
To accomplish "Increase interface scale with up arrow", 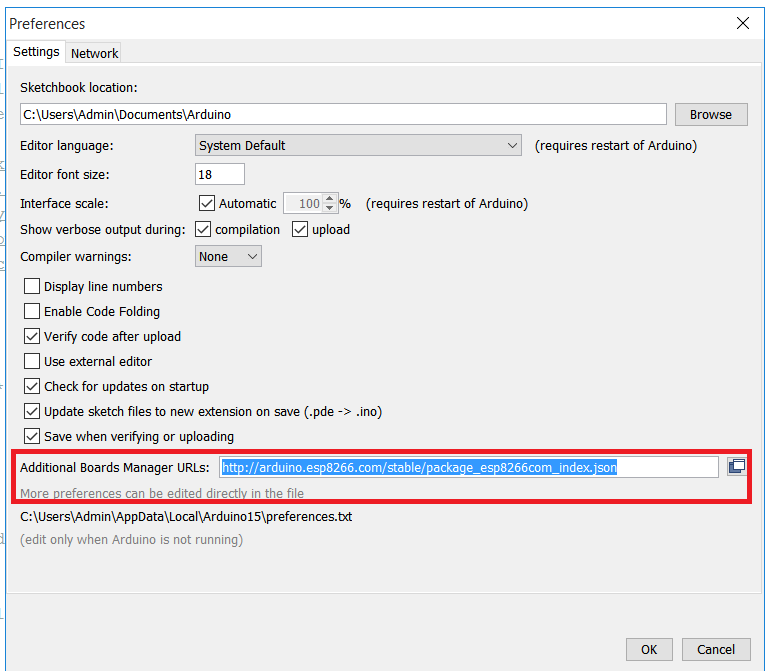I will pyautogui.click(x=330, y=198).
